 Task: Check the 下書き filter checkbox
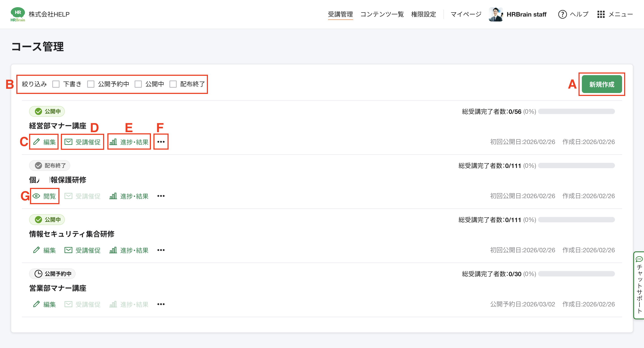[x=56, y=84]
